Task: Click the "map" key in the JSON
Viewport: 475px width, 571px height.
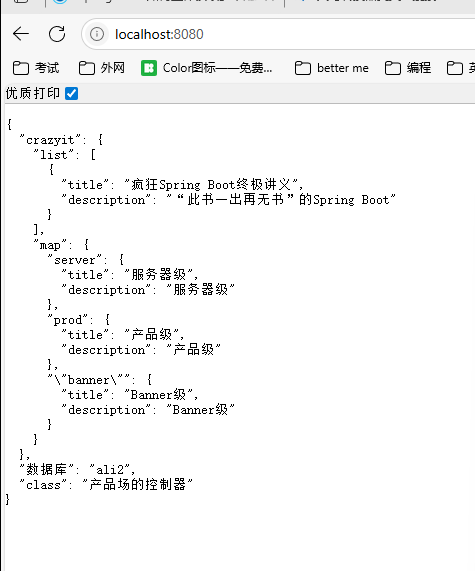Action: [50, 245]
